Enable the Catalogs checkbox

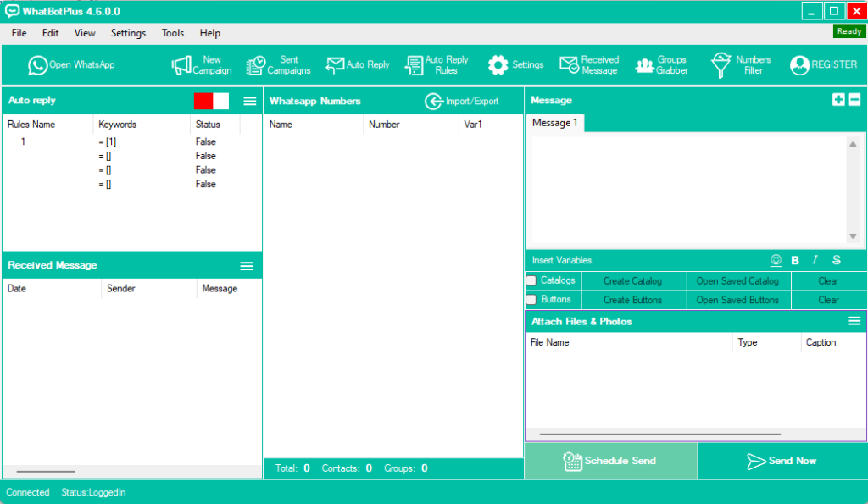(531, 280)
